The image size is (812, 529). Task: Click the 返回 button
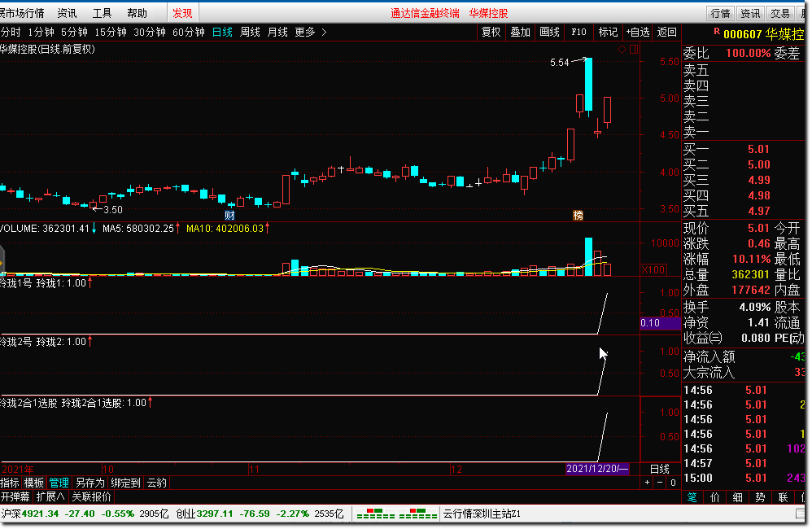pos(667,32)
